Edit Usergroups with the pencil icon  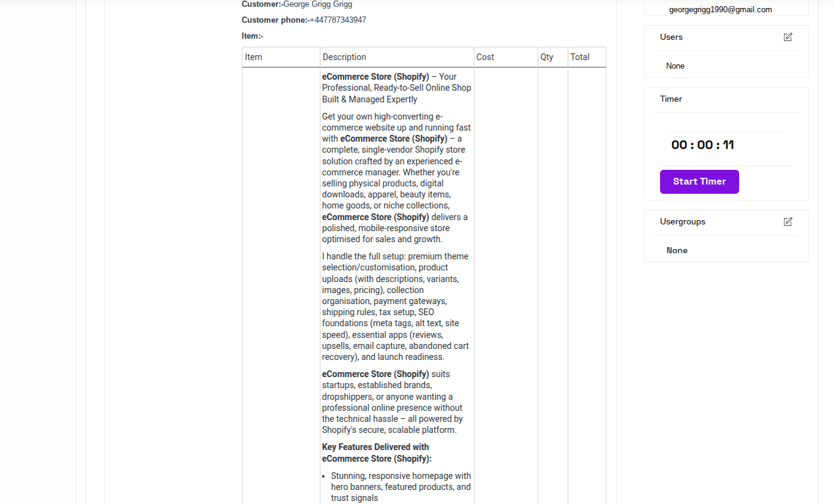pos(788,222)
